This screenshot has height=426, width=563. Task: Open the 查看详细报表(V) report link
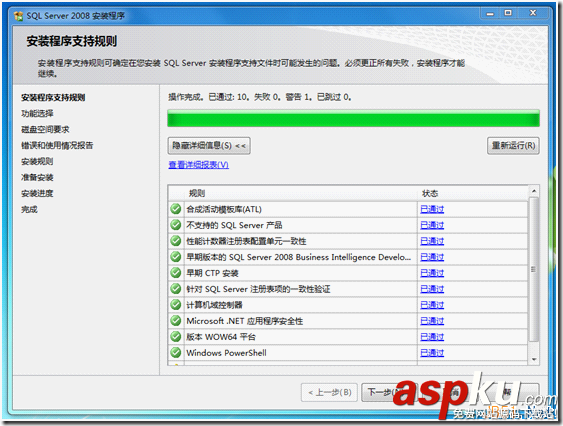click(199, 165)
